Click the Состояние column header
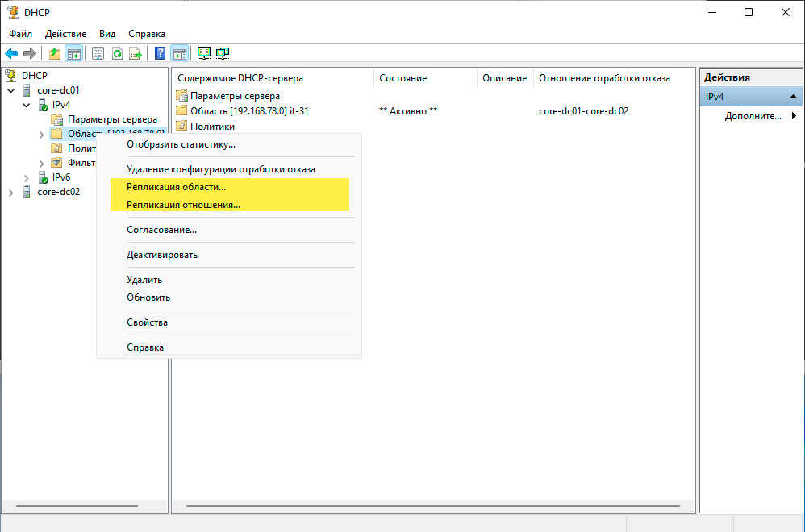Screen dimensions: 805x532 pos(403,78)
